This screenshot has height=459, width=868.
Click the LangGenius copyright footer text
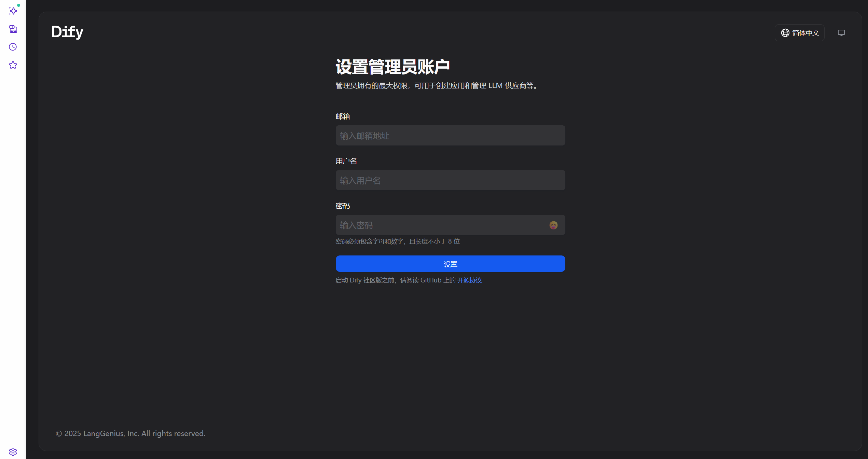[130, 433]
